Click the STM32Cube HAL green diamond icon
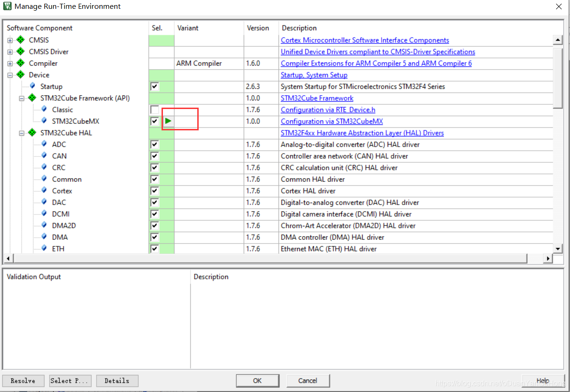The width and height of the screenshot is (570, 392). tap(32, 133)
